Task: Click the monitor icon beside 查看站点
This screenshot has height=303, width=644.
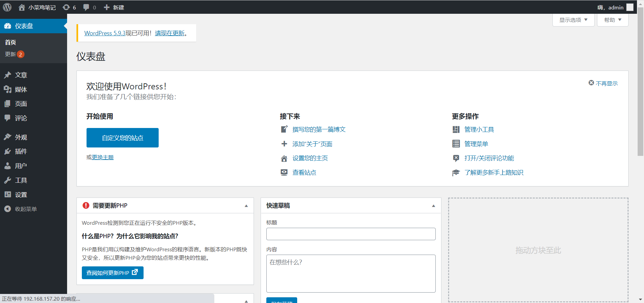Action: (x=284, y=172)
